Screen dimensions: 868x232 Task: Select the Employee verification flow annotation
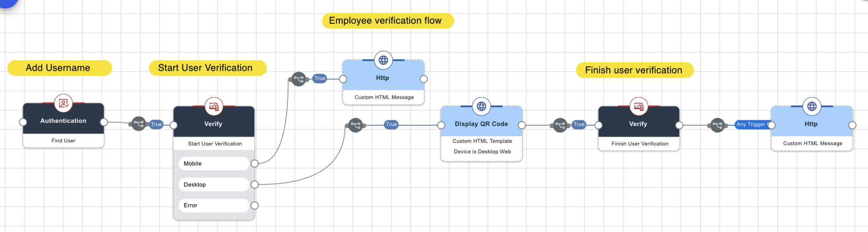pos(388,21)
